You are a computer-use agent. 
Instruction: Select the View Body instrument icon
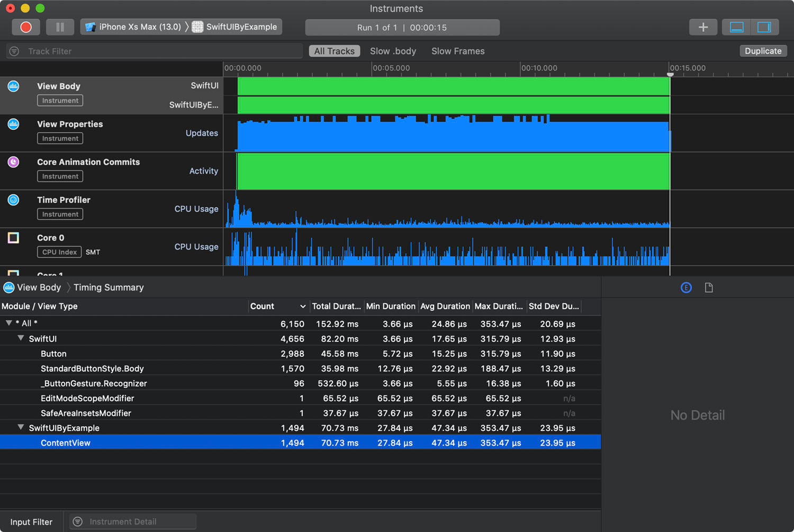click(x=13, y=86)
